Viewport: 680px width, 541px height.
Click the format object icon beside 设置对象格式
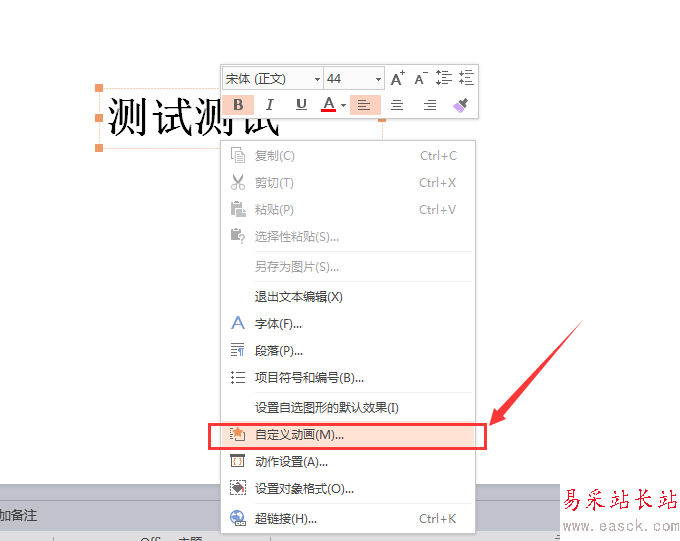[x=238, y=488]
